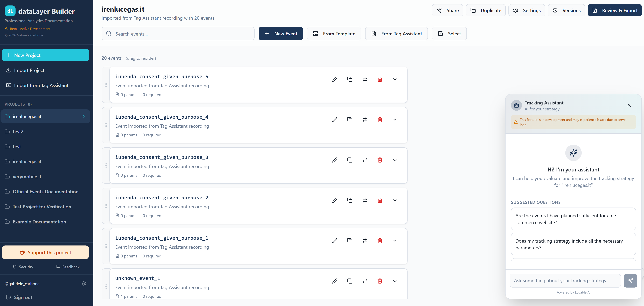Open the Versions history panel

tap(566, 10)
